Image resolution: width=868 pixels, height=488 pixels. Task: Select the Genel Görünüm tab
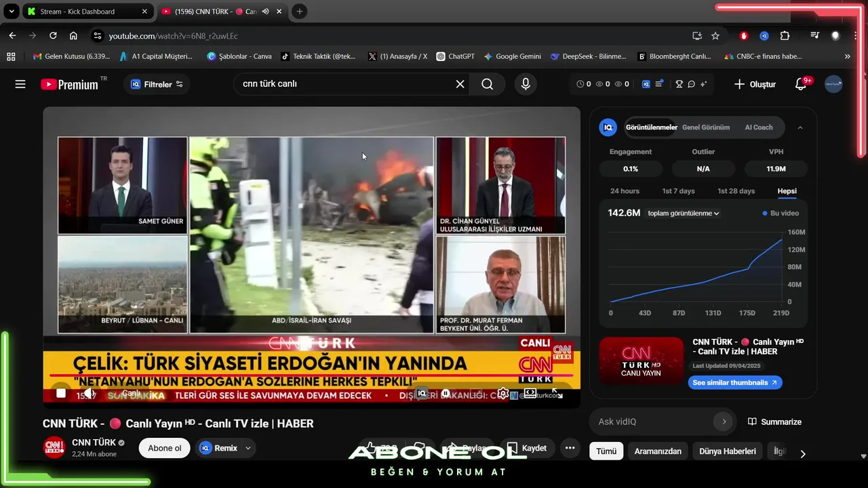(706, 127)
